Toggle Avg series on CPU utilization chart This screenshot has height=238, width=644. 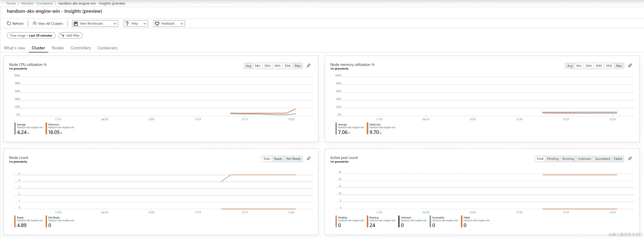click(248, 66)
